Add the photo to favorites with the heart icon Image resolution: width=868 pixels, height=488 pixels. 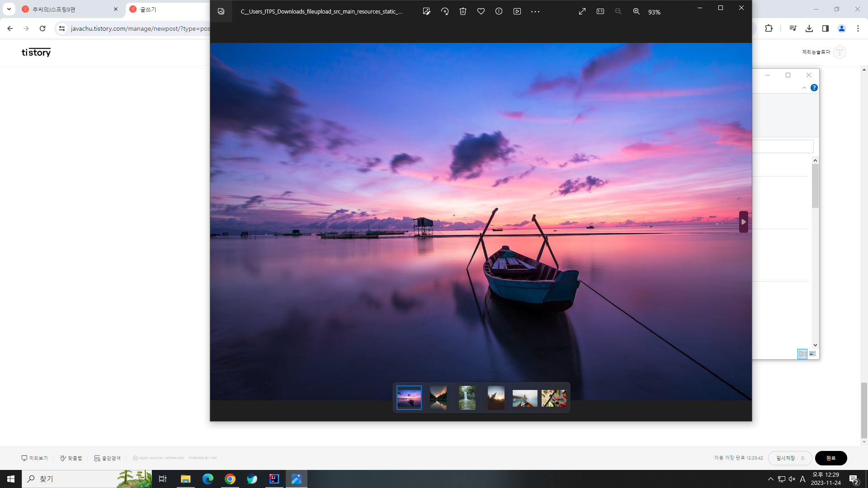(x=481, y=11)
